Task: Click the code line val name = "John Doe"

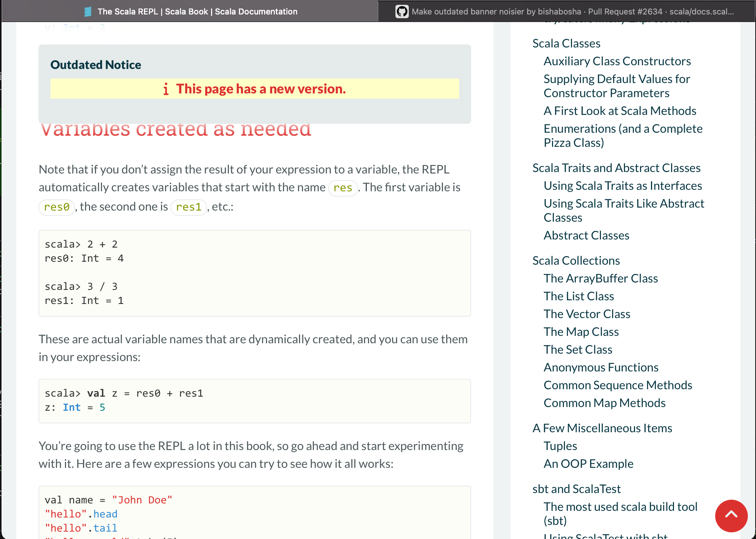Action: coord(109,500)
